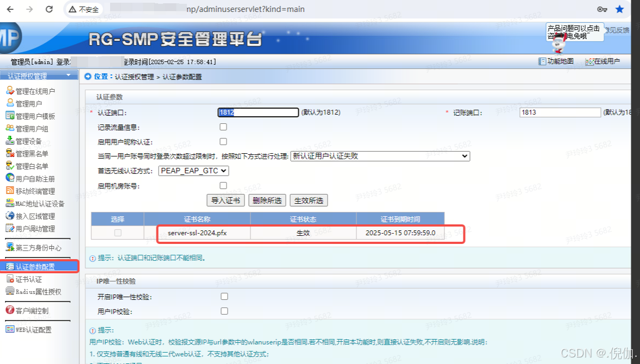Viewport: 640px width, 364px height.
Task: Open 管理白名单 in sidebar
Action: pos(27,166)
